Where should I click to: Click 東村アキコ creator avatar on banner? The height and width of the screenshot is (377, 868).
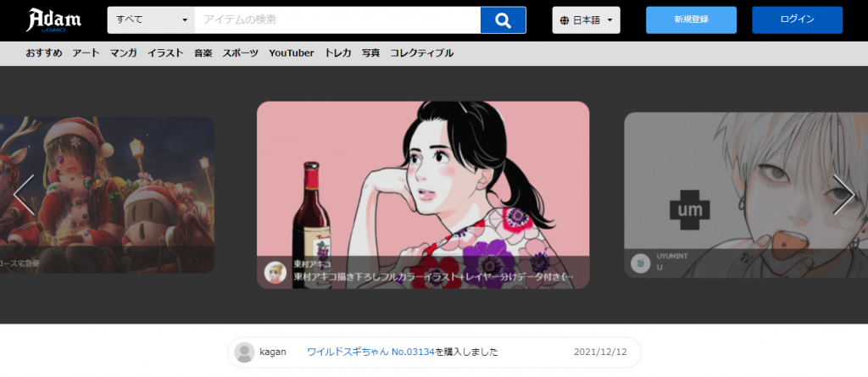point(275,271)
